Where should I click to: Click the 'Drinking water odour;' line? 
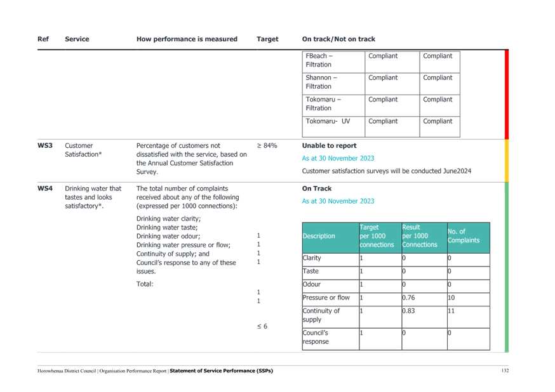pyautogui.click(x=168, y=236)
